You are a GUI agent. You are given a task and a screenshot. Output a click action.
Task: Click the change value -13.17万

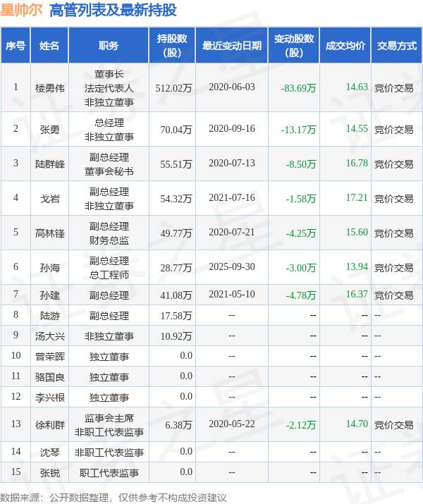point(299,129)
